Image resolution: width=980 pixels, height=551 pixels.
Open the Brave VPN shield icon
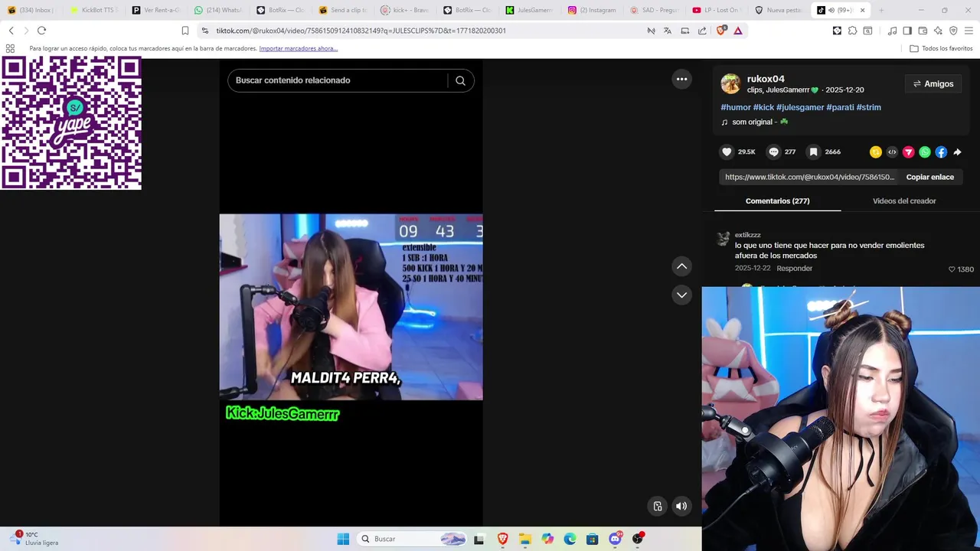953,31
